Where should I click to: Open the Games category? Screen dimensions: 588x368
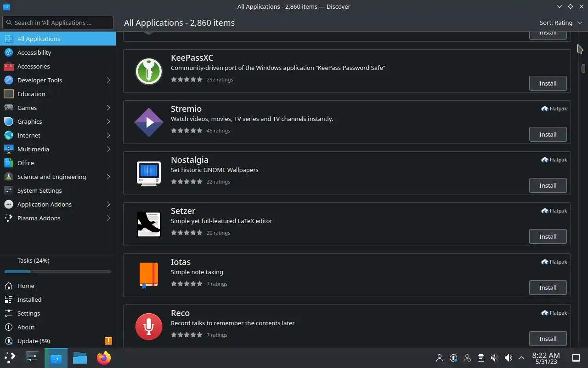58,108
